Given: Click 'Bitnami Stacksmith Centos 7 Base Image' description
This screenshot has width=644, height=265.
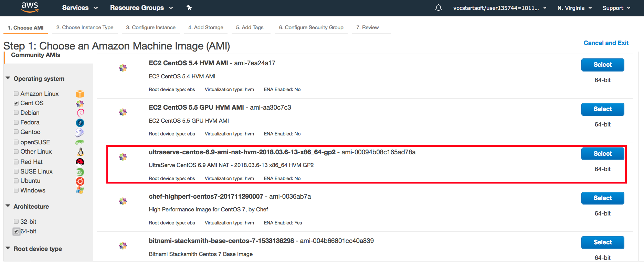Looking at the screenshot, I should coord(201,254).
